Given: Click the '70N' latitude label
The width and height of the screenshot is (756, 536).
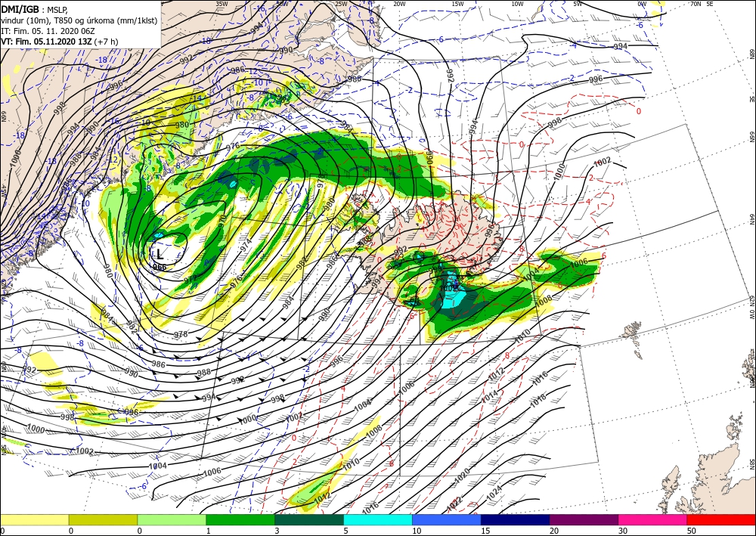Looking at the screenshot, I should click(696, 4).
